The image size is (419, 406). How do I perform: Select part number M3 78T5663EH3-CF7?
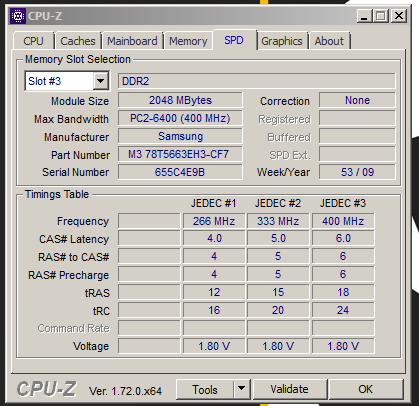point(180,154)
